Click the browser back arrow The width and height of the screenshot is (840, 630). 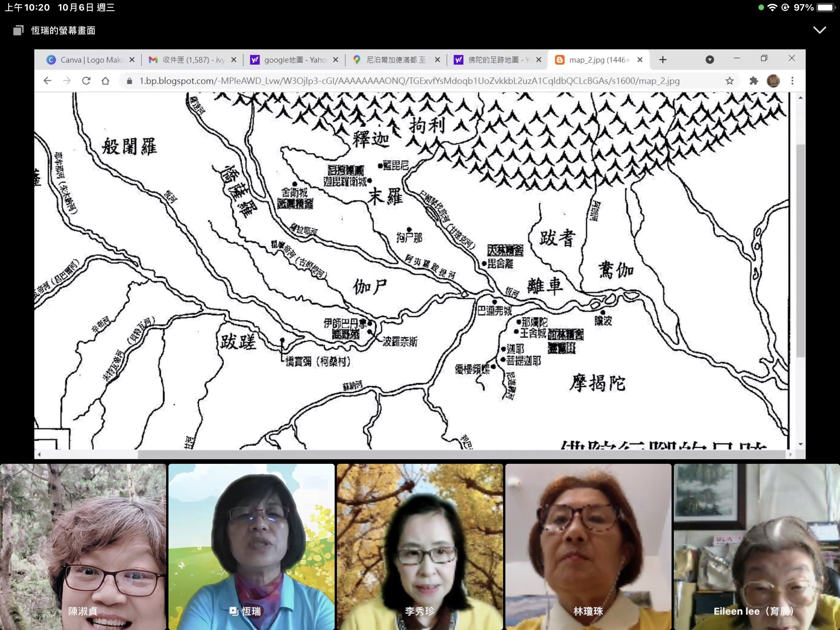click(x=48, y=80)
